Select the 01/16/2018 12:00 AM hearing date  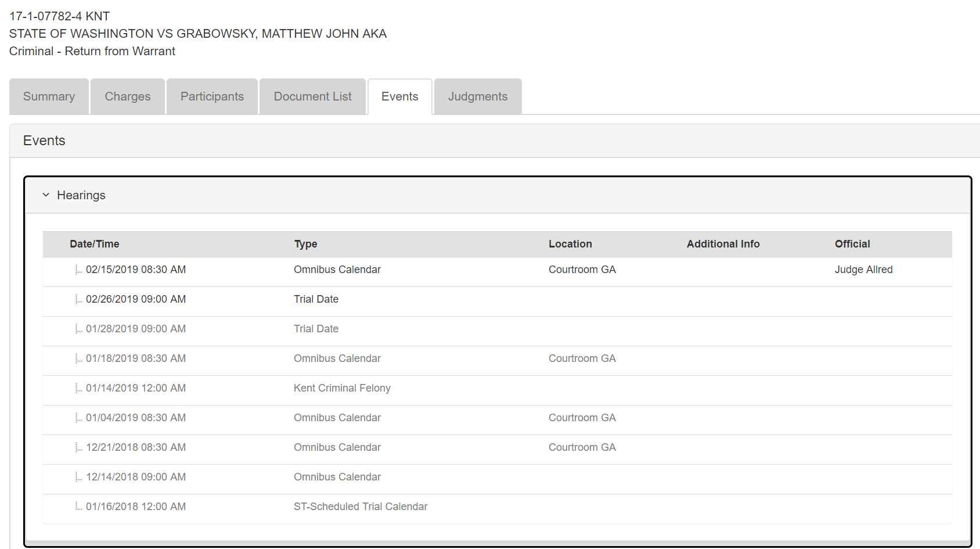136,507
